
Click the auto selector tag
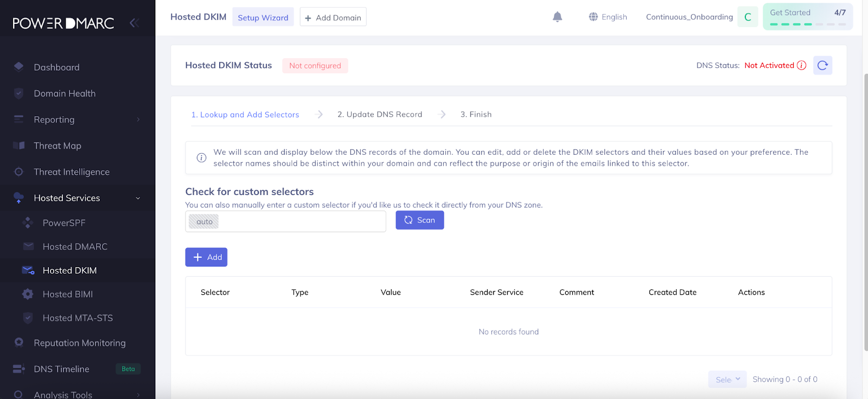(204, 221)
